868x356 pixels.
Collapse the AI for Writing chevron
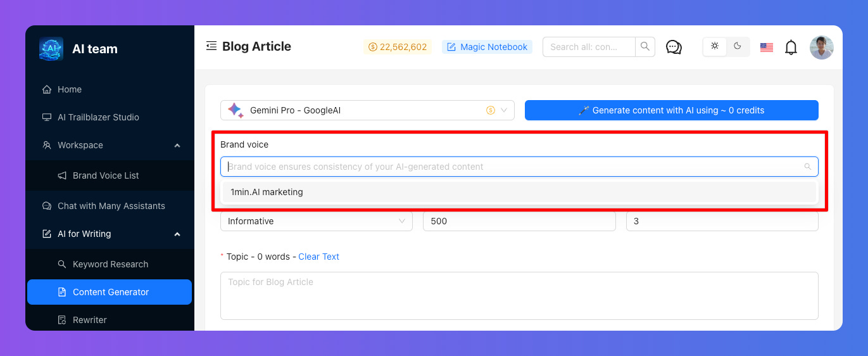pos(177,234)
